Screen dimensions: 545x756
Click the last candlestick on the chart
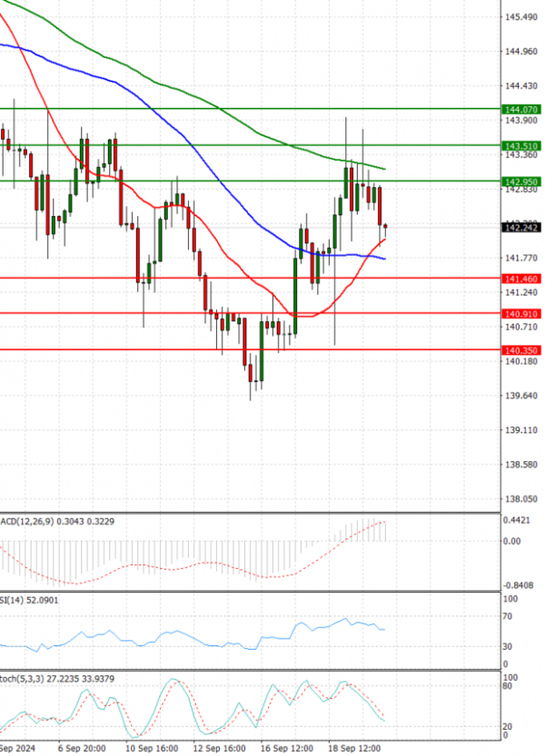[387, 227]
